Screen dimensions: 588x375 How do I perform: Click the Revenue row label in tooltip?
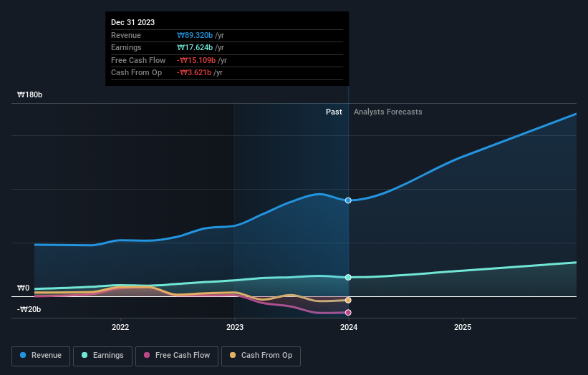coord(126,35)
